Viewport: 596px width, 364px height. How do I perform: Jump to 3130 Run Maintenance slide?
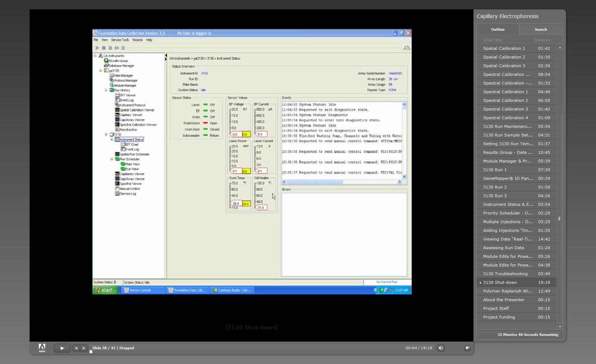click(x=516, y=126)
